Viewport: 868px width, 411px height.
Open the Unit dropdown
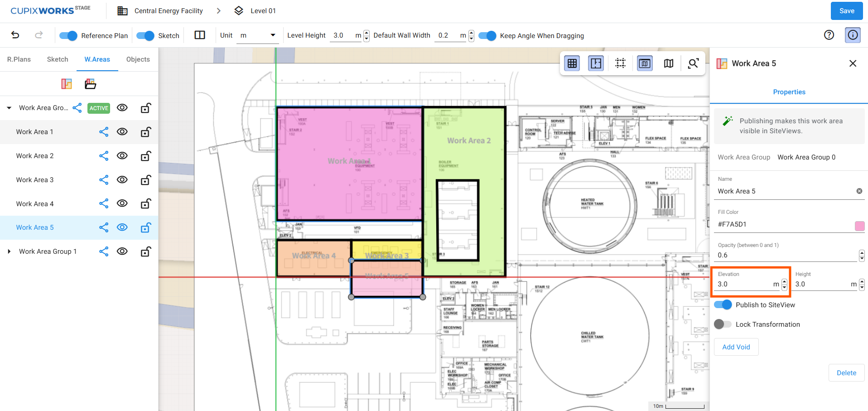[258, 35]
